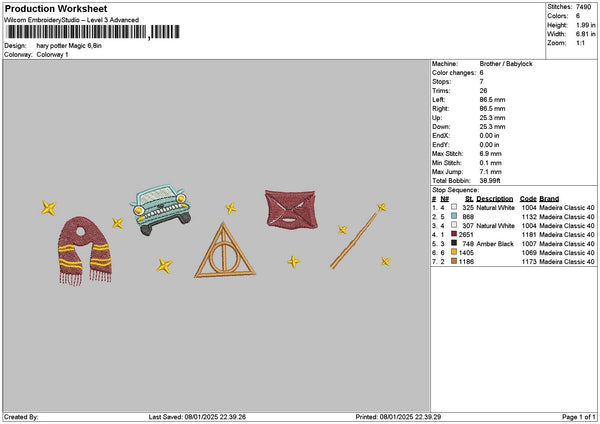This screenshot has width=600, height=424.
Task: Click the Color changes row
Action: [458, 73]
